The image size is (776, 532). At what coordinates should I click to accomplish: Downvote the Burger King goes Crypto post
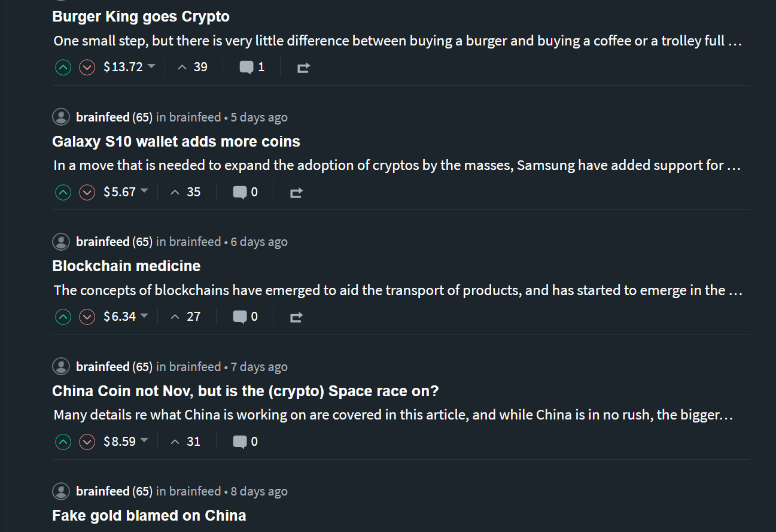pyautogui.click(x=87, y=68)
